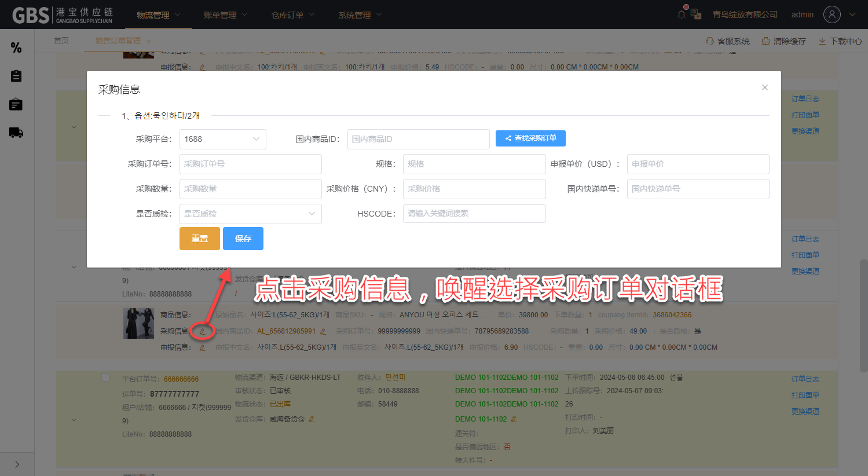Close the 采购信息 dialog
This screenshot has width=868, height=476.
click(764, 87)
